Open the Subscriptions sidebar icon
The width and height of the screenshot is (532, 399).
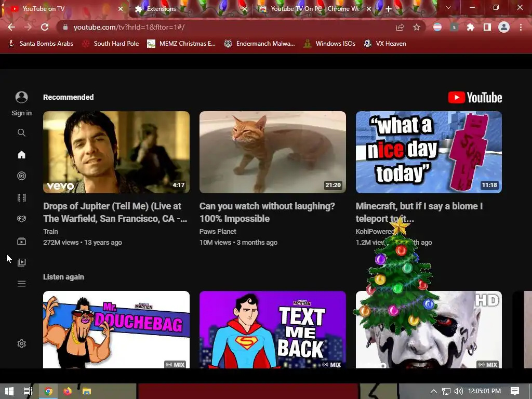[21, 241]
